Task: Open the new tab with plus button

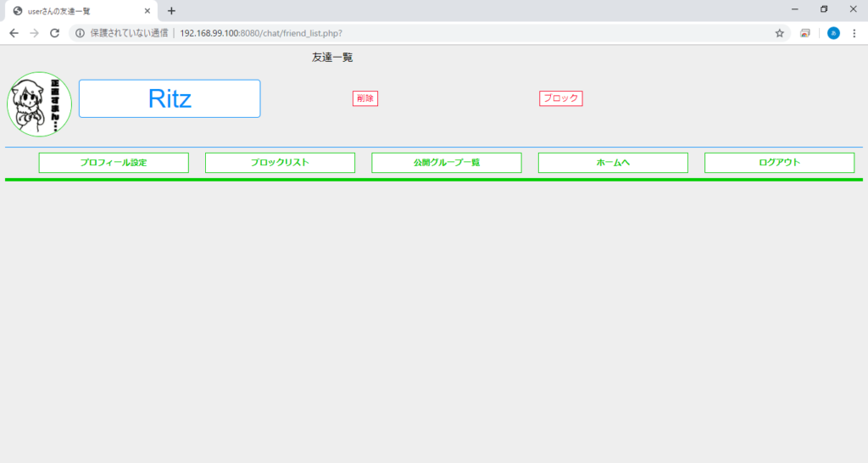Action: 171,11
